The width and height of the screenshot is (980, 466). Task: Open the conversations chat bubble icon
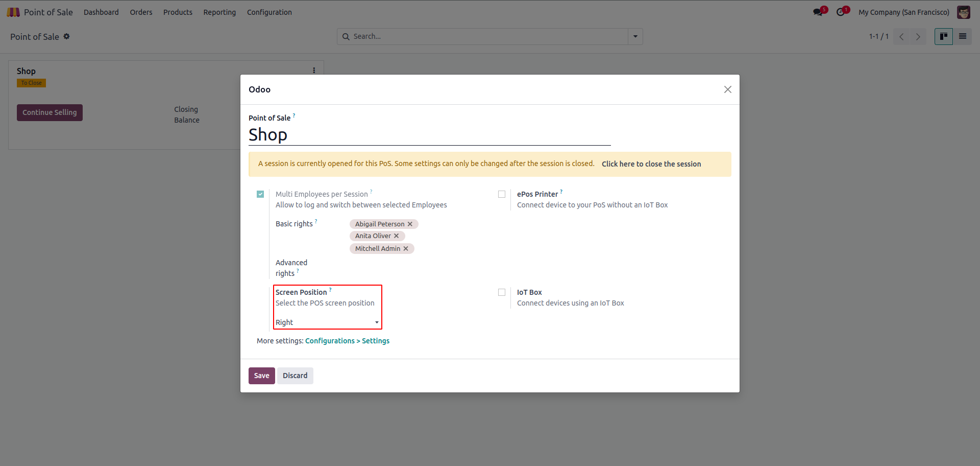click(x=818, y=12)
